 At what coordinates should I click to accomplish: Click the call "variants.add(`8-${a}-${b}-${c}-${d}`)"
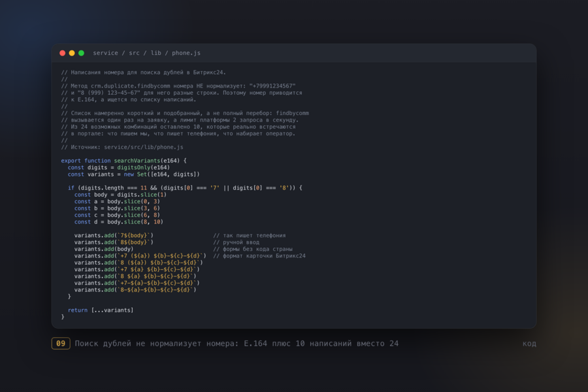click(x=135, y=289)
